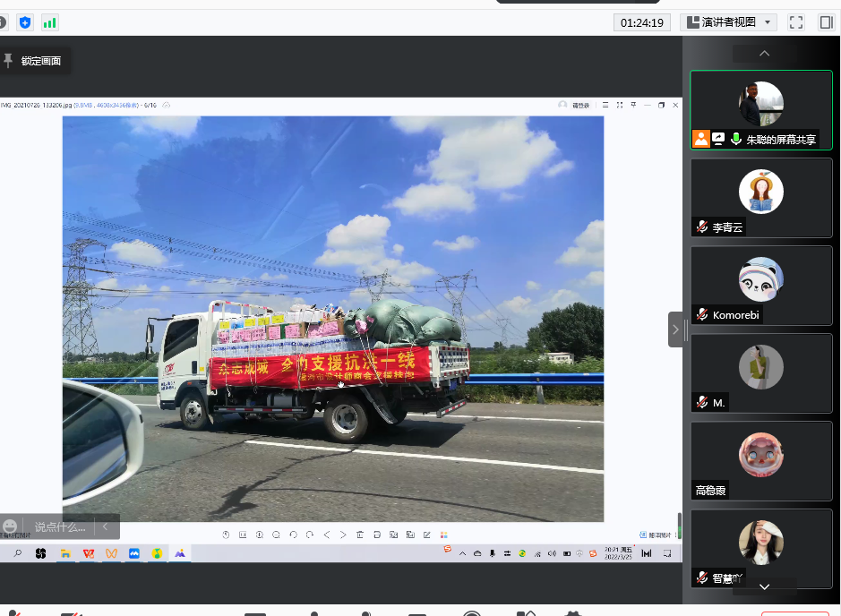Click the blue shield security icon
Image resolution: width=841 pixels, height=616 pixels.
[25, 22]
